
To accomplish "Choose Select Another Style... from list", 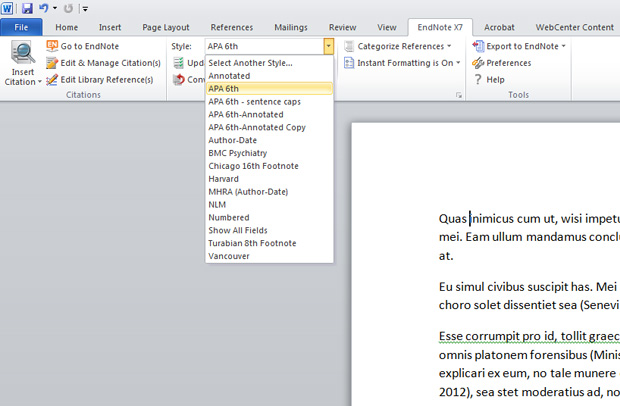I will pyautogui.click(x=269, y=63).
